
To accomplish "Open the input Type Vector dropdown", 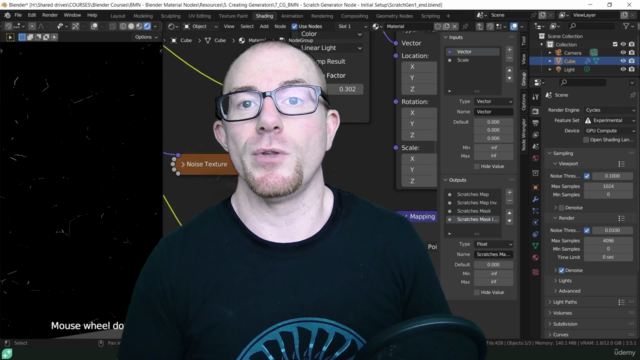I will click(493, 101).
